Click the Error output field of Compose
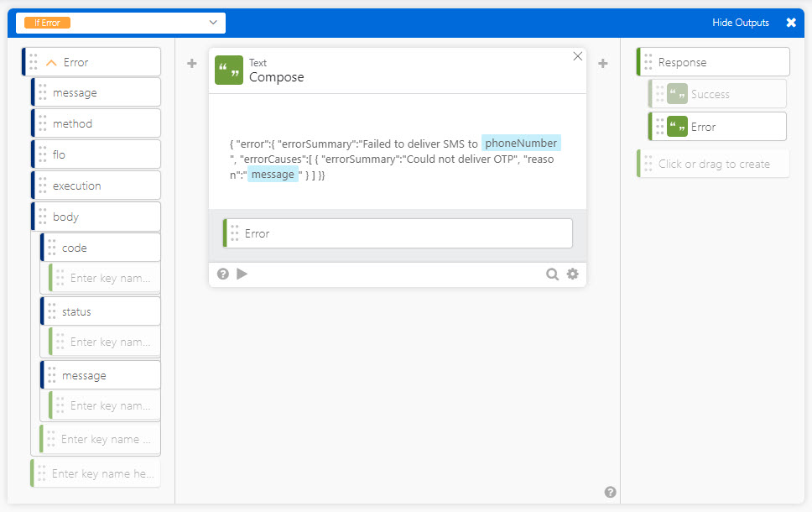Viewport: 812px width, 512px height. pos(398,233)
